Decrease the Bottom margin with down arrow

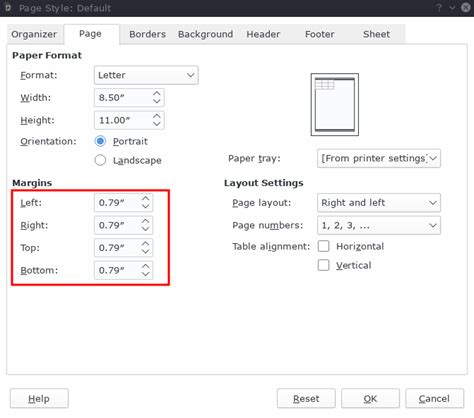pos(145,274)
